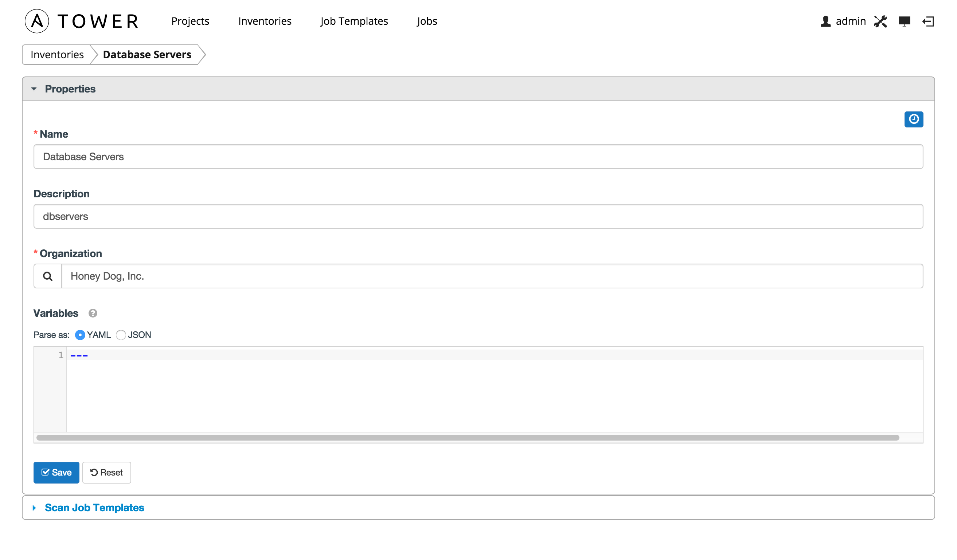This screenshot has width=957, height=560.
Task: Save the inventory properties
Action: pos(56,473)
